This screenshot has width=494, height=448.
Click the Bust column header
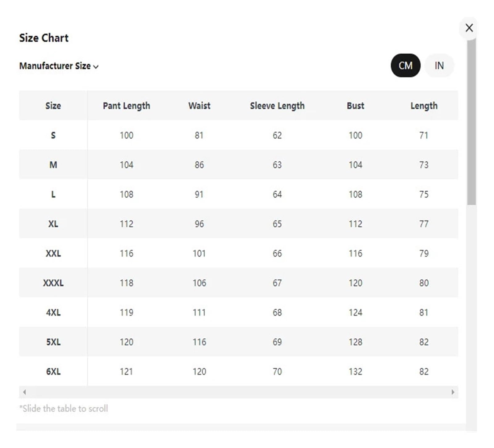coord(355,106)
